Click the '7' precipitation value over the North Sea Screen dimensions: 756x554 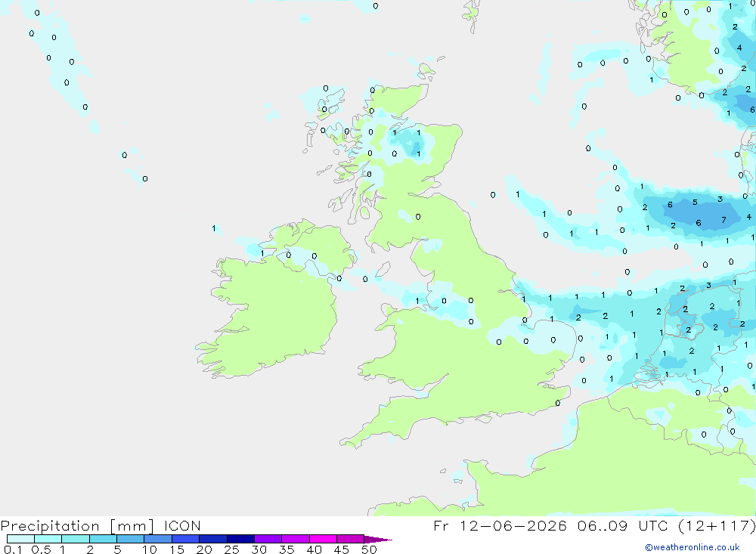[723, 220]
